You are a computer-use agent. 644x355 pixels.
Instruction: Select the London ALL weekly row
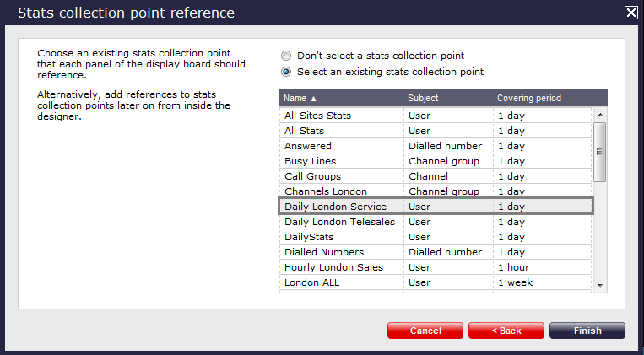click(436, 282)
